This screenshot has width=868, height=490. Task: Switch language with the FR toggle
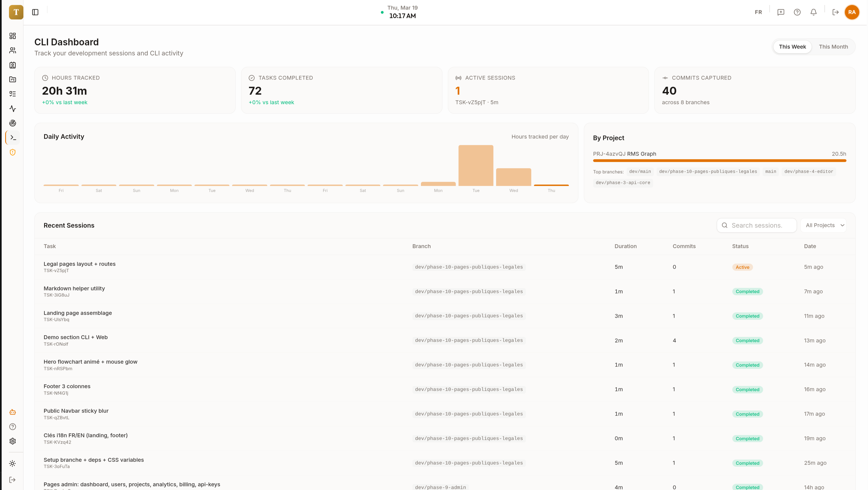(x=758, y=12)
